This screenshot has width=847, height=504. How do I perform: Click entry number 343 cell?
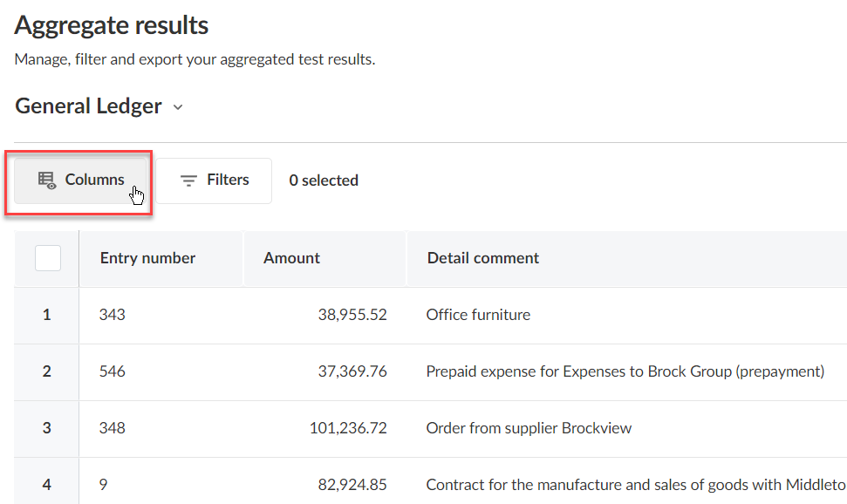pos(113,315)
